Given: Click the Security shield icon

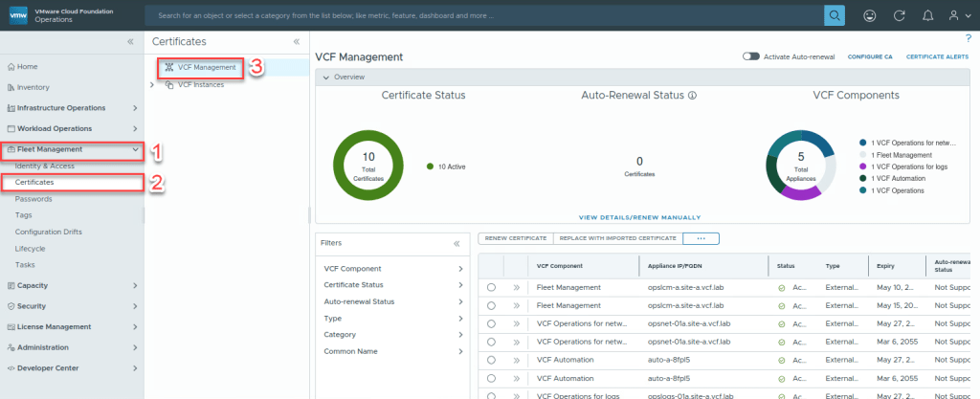Looking at the screenshot, I should (11, 306).
